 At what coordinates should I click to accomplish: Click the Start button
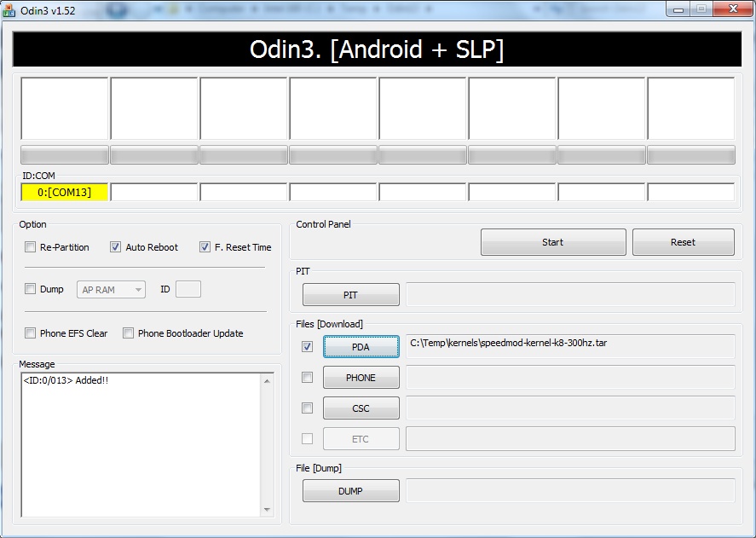553,242
